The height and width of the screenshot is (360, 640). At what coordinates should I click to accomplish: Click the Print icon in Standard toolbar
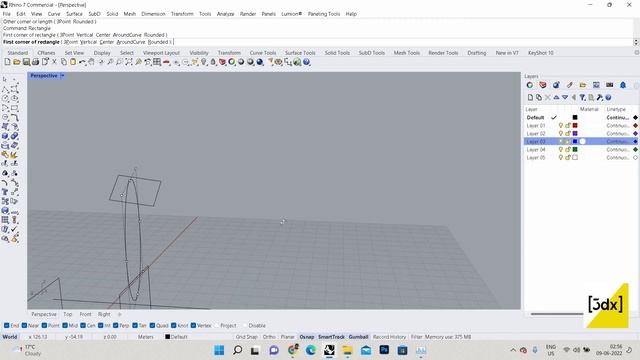[x=36, y=62]
